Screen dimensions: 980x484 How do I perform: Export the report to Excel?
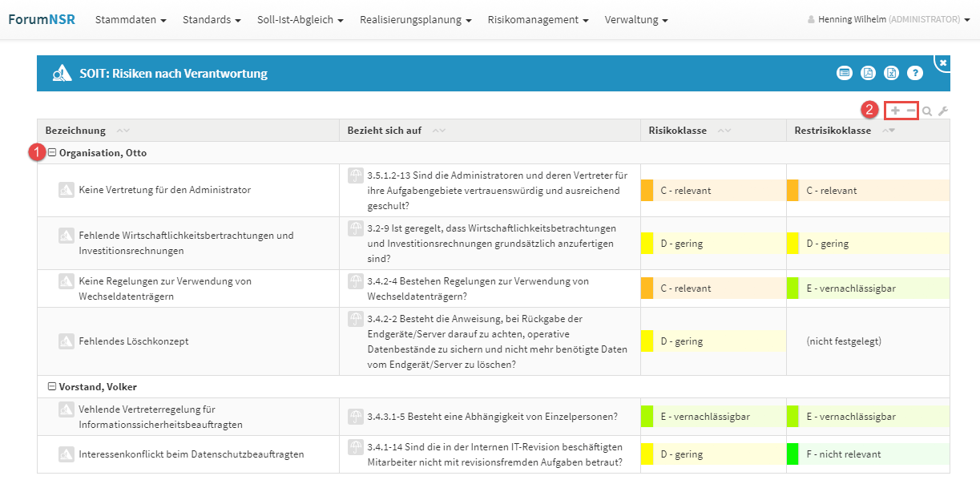891,74
